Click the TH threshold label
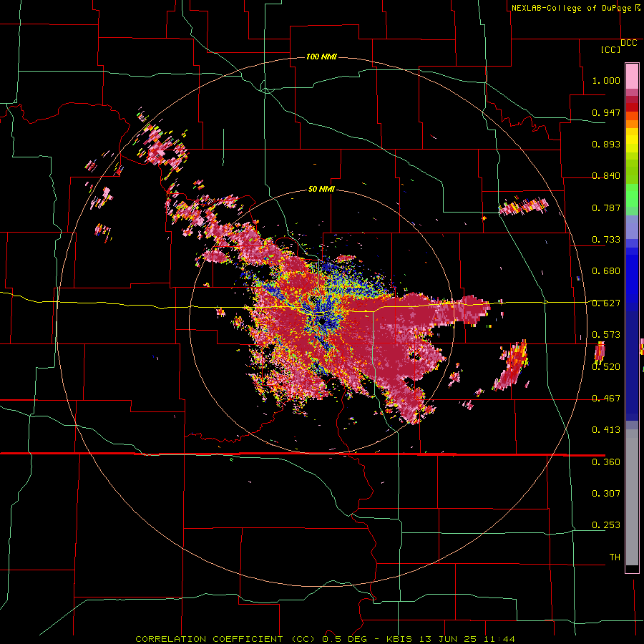The image size is (644, 644). tap(615, 557)
